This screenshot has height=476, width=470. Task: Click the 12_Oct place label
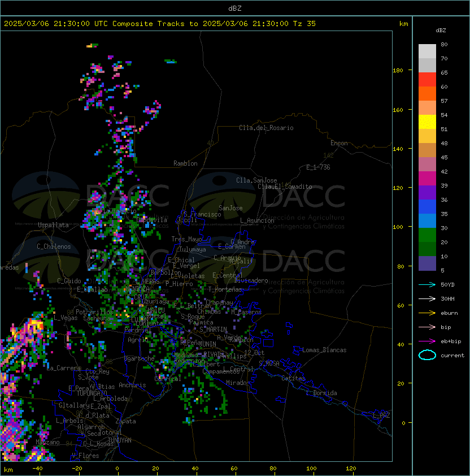(x=254, y=353)
